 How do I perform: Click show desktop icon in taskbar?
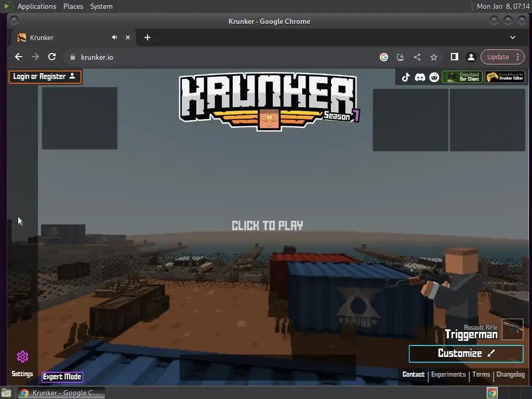[6, 393]
